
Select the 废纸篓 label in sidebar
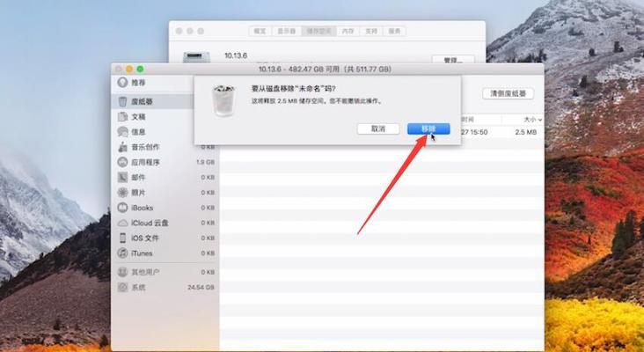[143, 101]
